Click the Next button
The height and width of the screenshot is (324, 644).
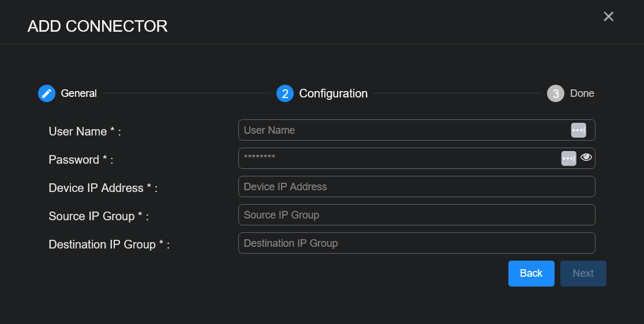point(583,273)
